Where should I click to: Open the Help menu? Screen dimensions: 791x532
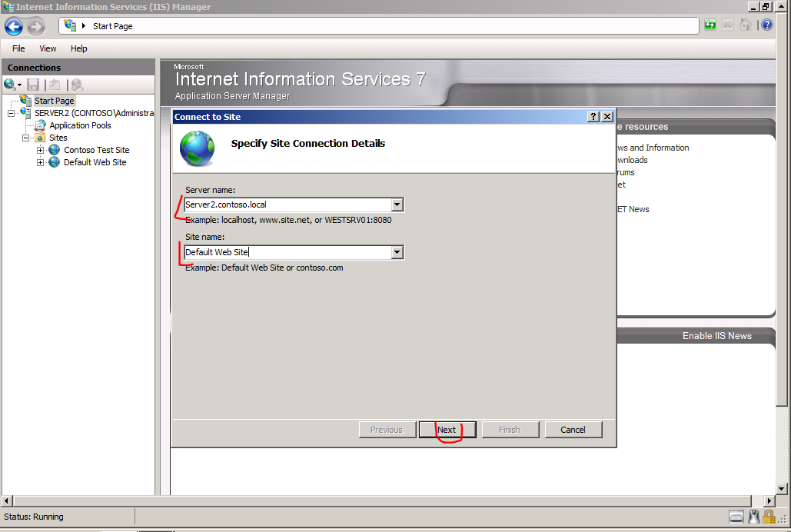78,48
